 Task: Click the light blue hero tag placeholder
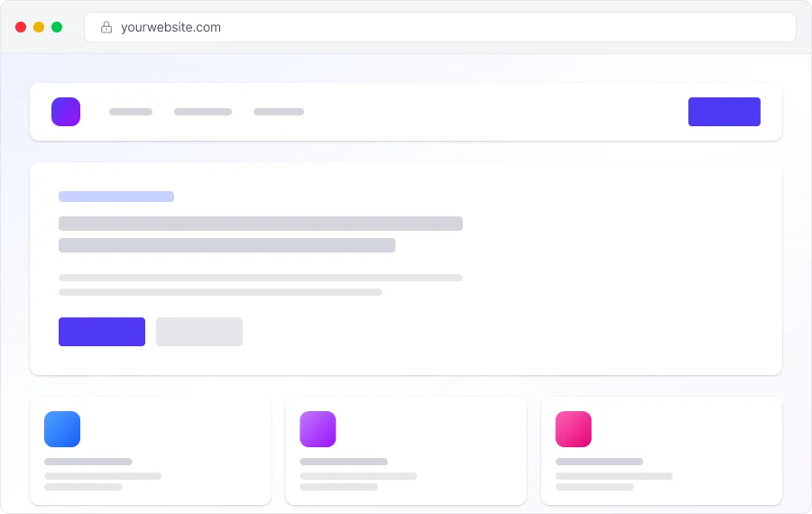coord(116,197)
